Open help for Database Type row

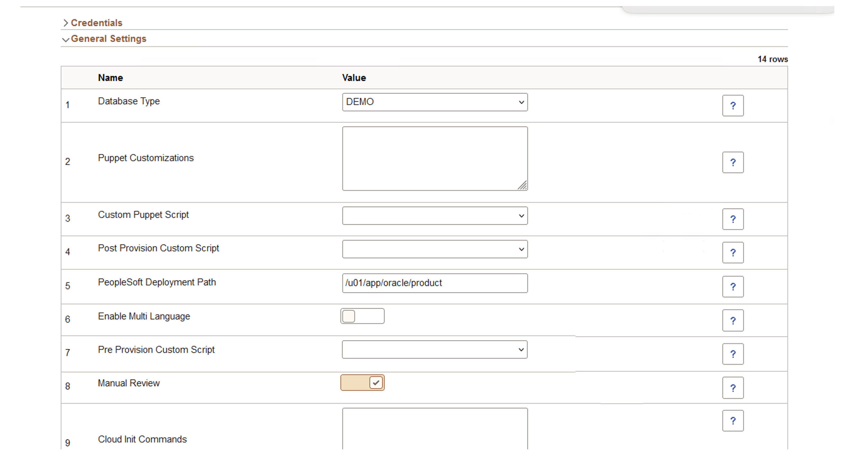[x=733, y=106]
